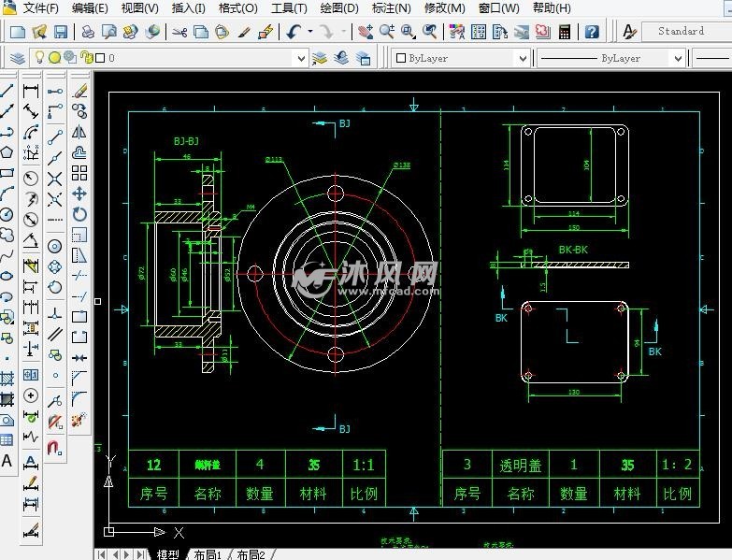The height and width of the screenshot is (560, 732).
Task: Open the 工具(T) menu
Action: (x=289, y=7)
